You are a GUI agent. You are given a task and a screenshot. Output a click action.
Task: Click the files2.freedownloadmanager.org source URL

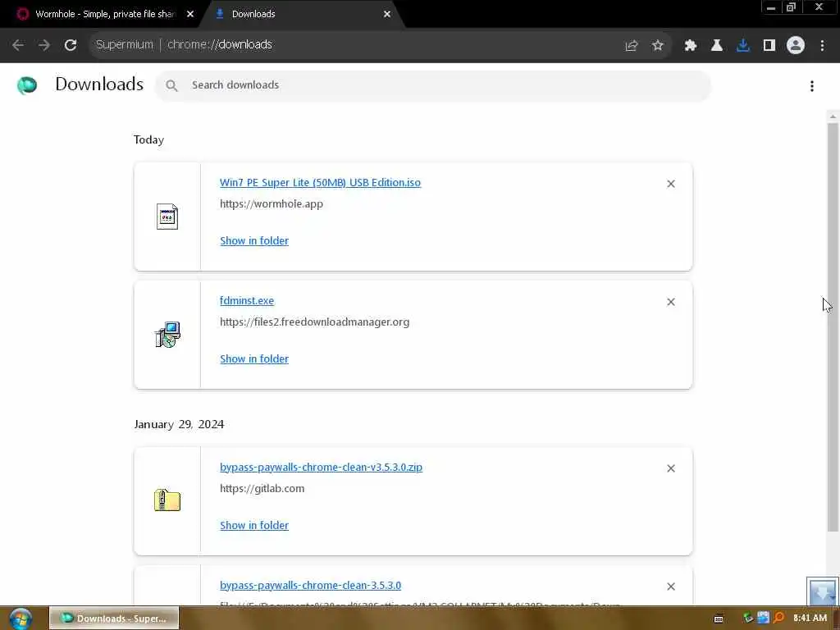(314, 322)
